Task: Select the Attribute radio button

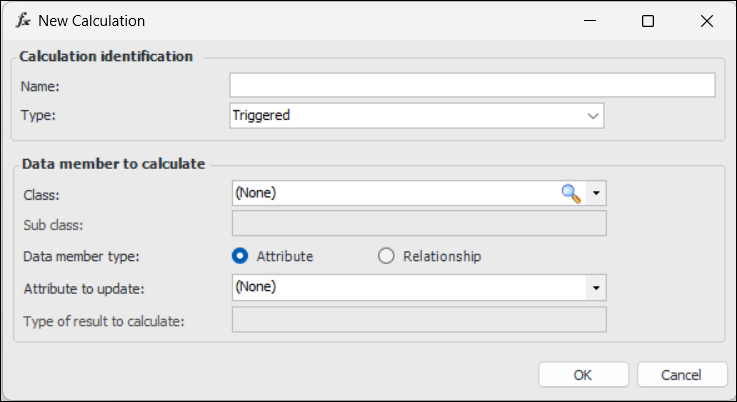Action: click(240, 256)
